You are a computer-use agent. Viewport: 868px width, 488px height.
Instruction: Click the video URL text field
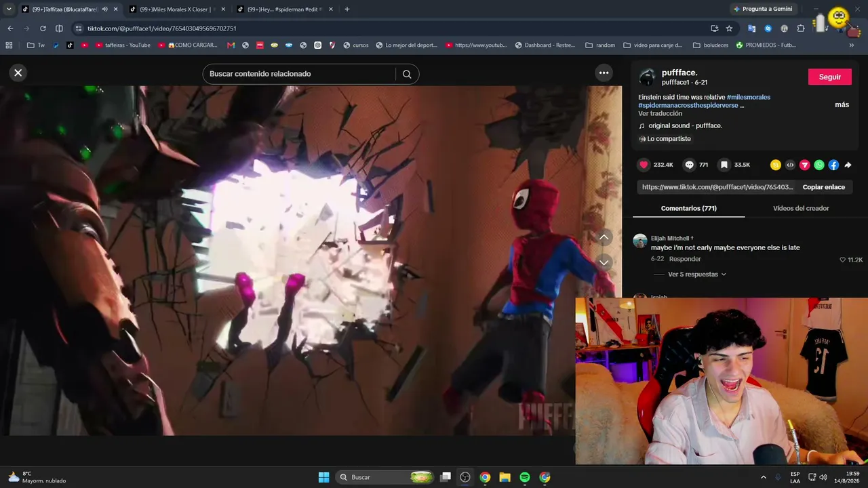tap(717, 187)
